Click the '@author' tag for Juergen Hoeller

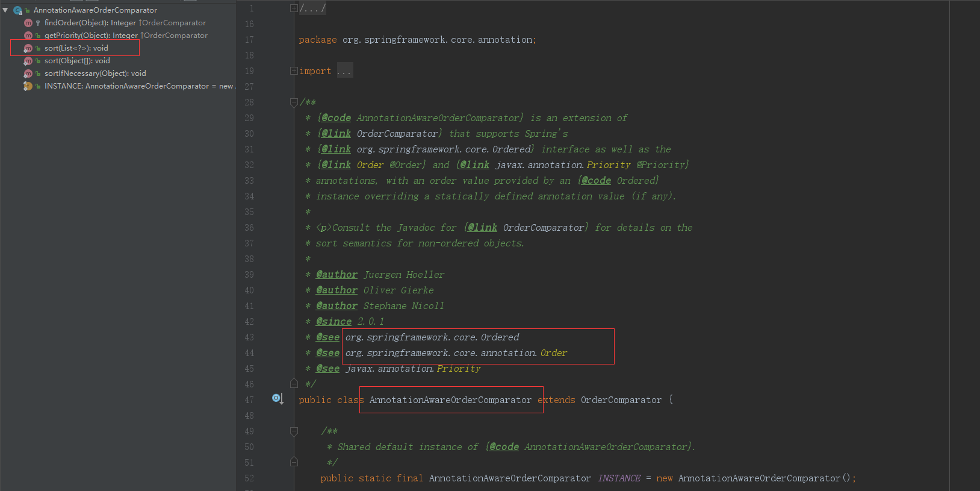[336, 275]
